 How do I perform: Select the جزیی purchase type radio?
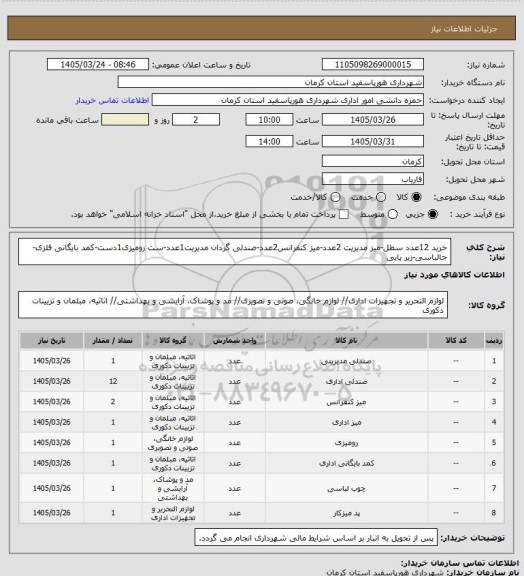click(x=433, y=214)
